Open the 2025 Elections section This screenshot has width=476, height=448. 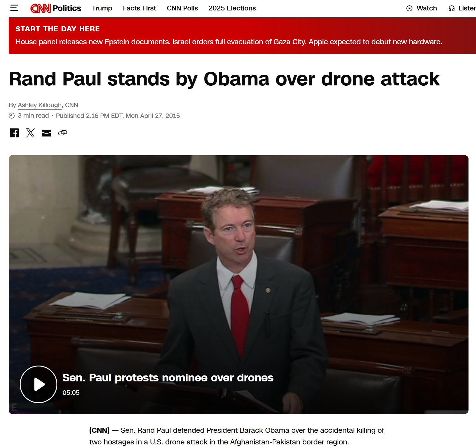(232, 8)
